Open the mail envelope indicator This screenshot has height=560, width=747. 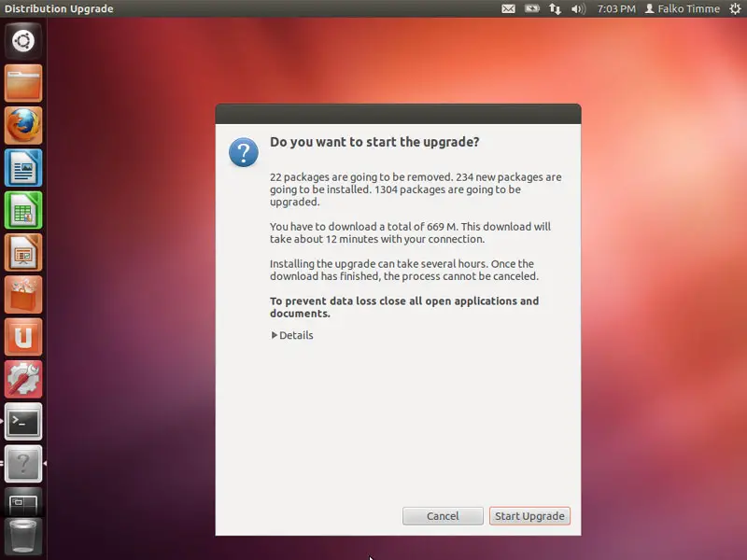click(508, 8)
